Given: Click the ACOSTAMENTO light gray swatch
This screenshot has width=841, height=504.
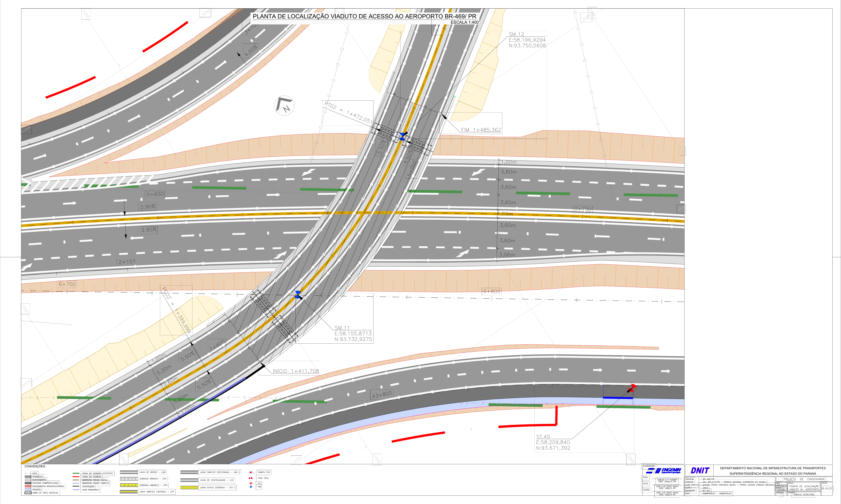Looking at the screenshot, I should click(x=28, y=480).
